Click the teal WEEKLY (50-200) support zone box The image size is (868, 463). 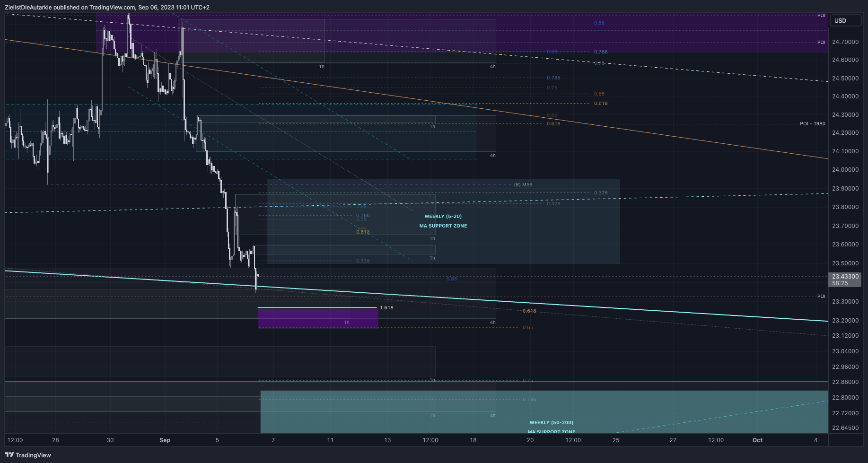pyautogui.click(x=544, y=411)
